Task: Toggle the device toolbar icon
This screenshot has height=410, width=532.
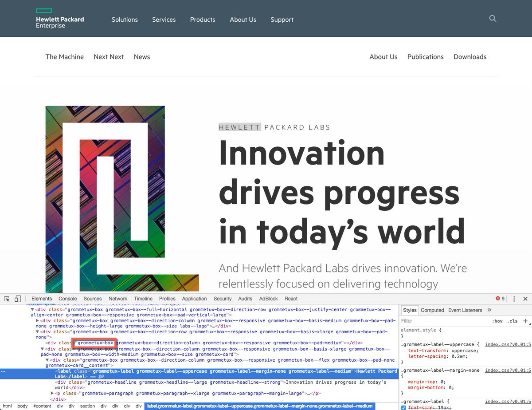Action: click(18, 299)
